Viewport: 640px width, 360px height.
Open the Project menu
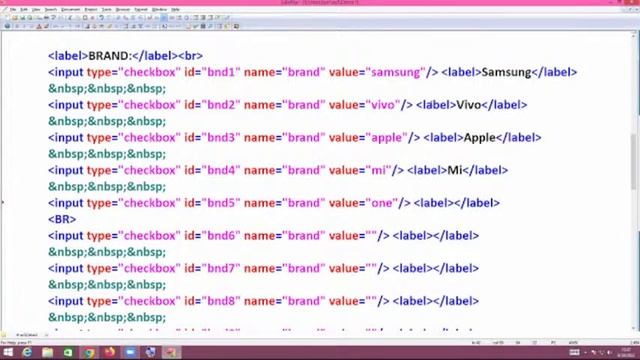pos(91,9)
